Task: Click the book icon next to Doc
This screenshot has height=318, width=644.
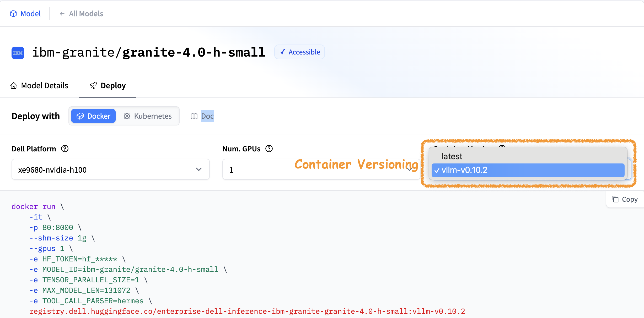Action: click(x=194, y=116)
